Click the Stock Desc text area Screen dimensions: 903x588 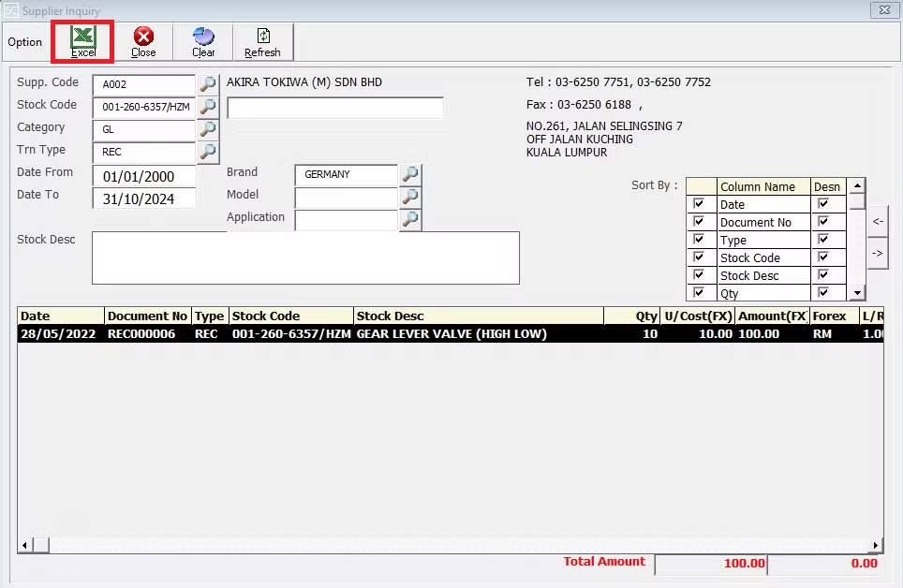click(x=305, y=258)
